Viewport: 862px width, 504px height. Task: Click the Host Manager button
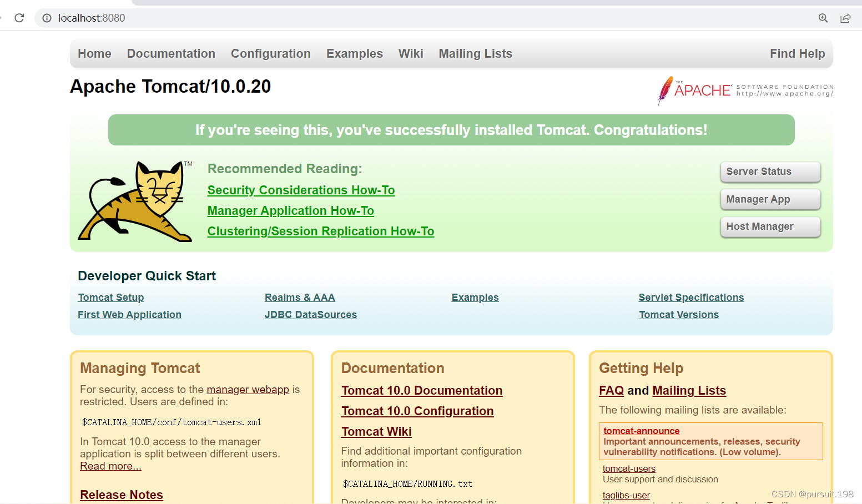point(770,226)
